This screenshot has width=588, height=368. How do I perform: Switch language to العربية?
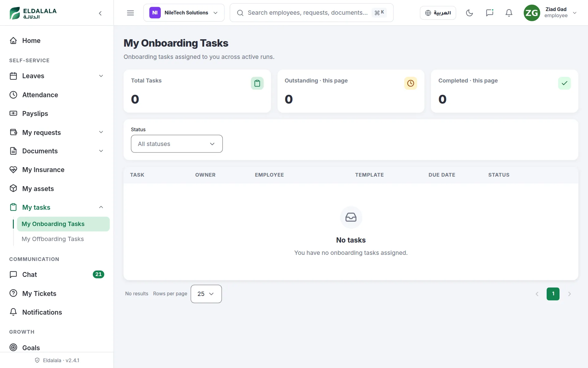click(x=438, y=13)
